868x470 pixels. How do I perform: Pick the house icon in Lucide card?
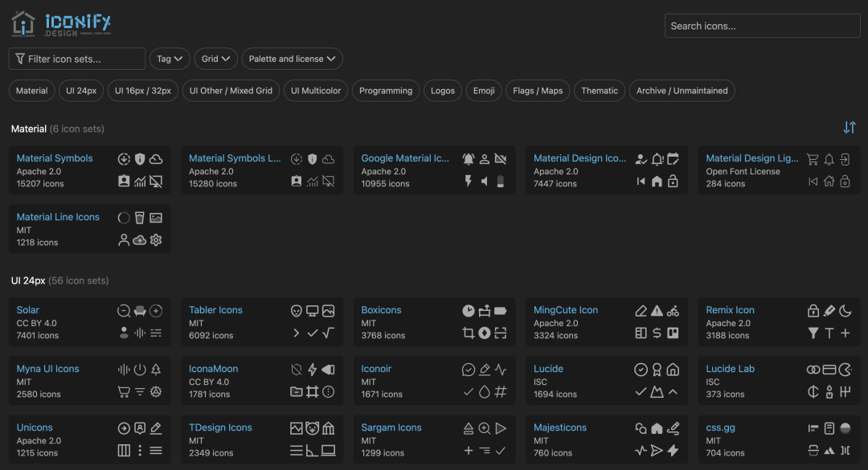[x=673, y=370]
